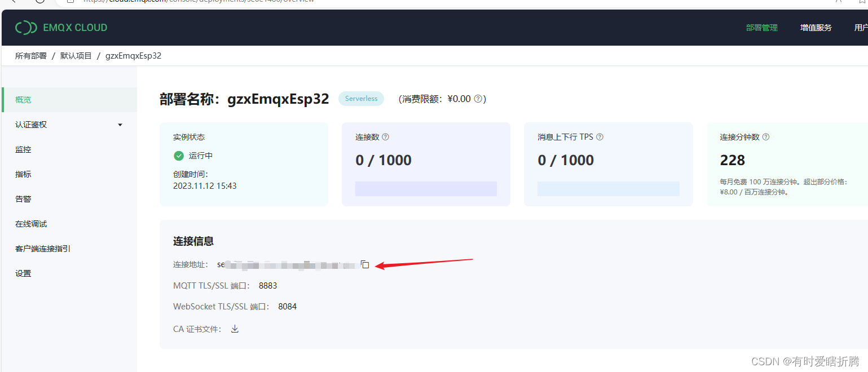Image resolution: width=868 pixels, height=372 pixels.
Task: Click the 实例状态 card label
Action: (x=189, y=137)
